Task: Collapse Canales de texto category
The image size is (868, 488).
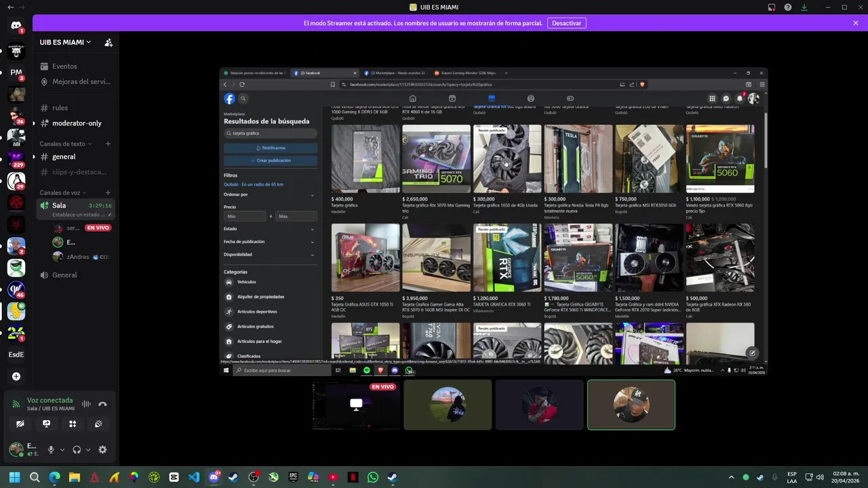Action: 66,144
